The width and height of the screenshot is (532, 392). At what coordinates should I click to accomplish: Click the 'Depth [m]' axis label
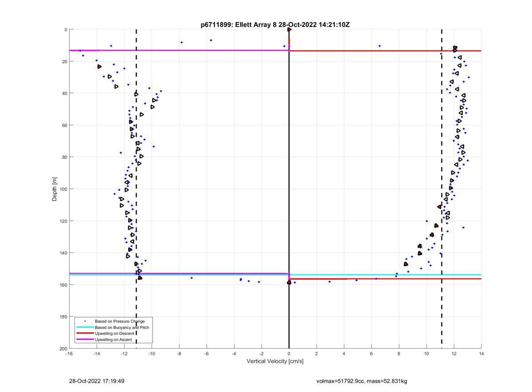[55, 189]
